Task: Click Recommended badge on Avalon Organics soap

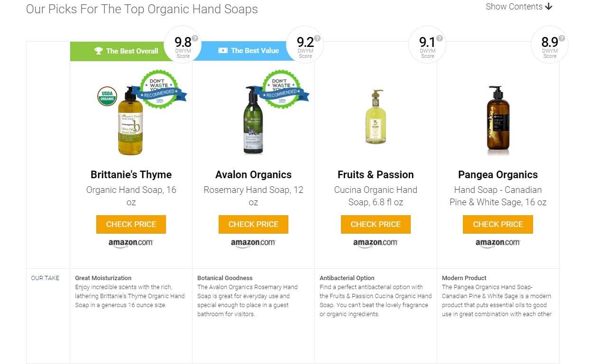Action: [281, 90]
